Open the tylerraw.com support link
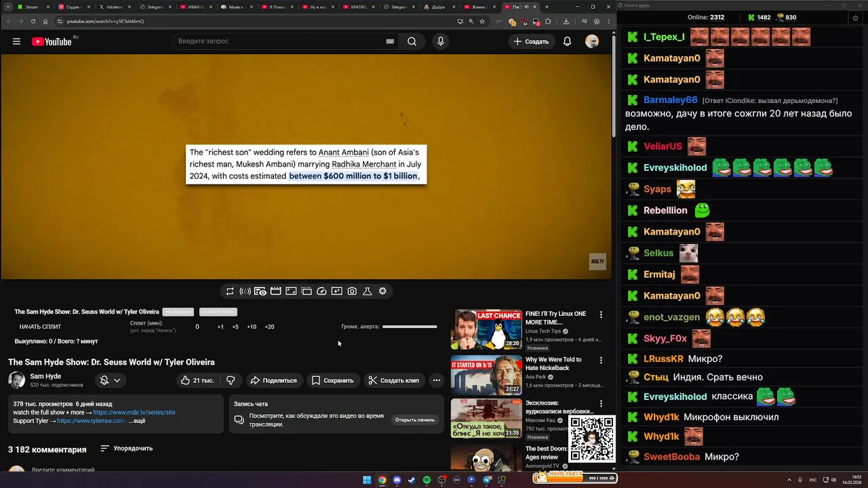Viewport: 868px width, 488px height. click(x=91, y=421)
